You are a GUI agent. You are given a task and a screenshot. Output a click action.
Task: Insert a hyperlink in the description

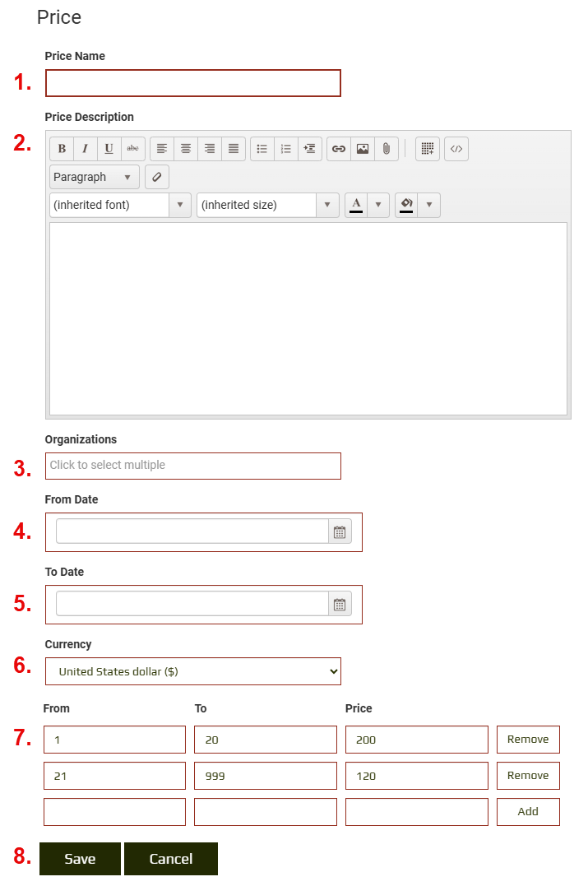338,149
